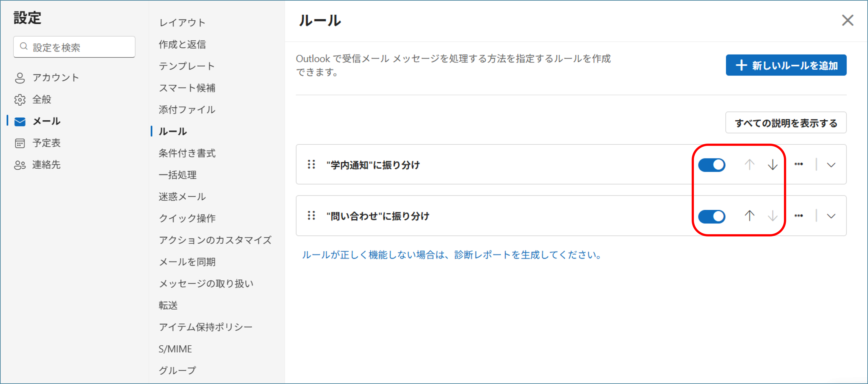Open テンプレート settings
Viewport: 868px width, 384px height.
pyautogui.click(x=187, y=66)
